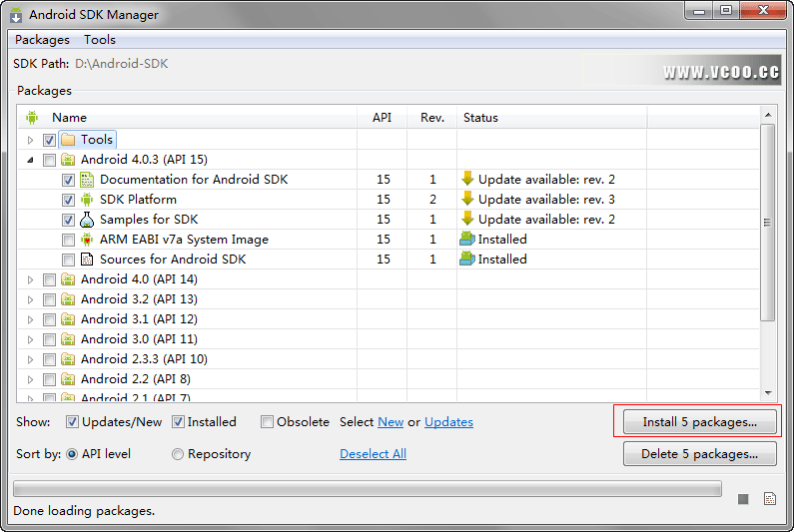Click the Tools folder icon
The height and width of the screenshot is (532, 794).
tap(68, 140)
